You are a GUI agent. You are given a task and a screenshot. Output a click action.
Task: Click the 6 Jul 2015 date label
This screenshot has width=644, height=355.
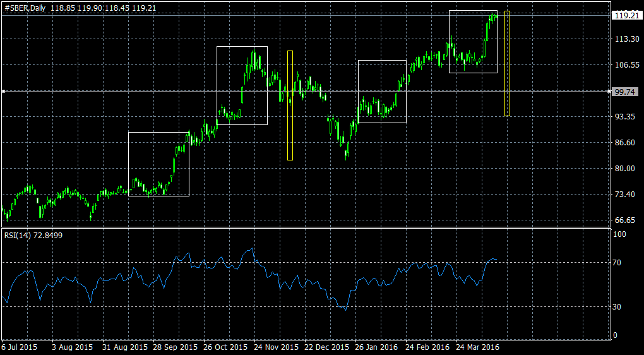[x=20, y=347]
